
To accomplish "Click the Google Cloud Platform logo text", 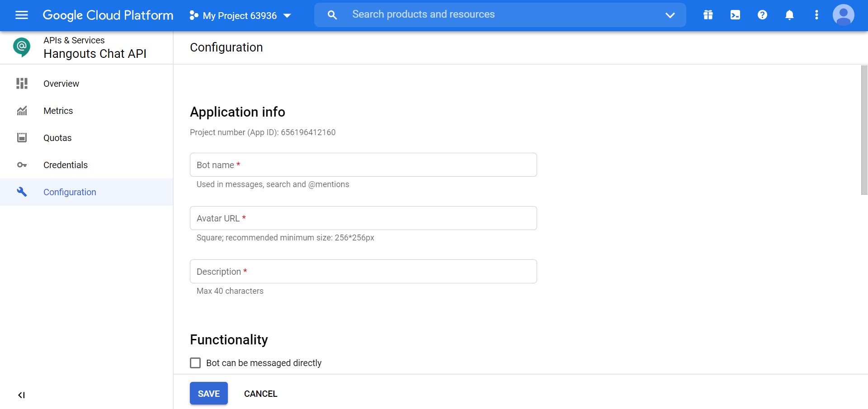I will 108,15.
